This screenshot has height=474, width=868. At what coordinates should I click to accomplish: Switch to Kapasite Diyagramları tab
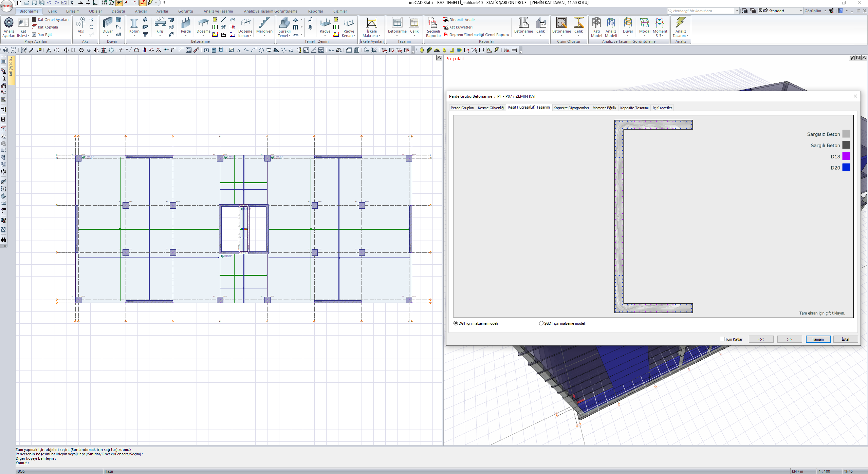[571, 108]
